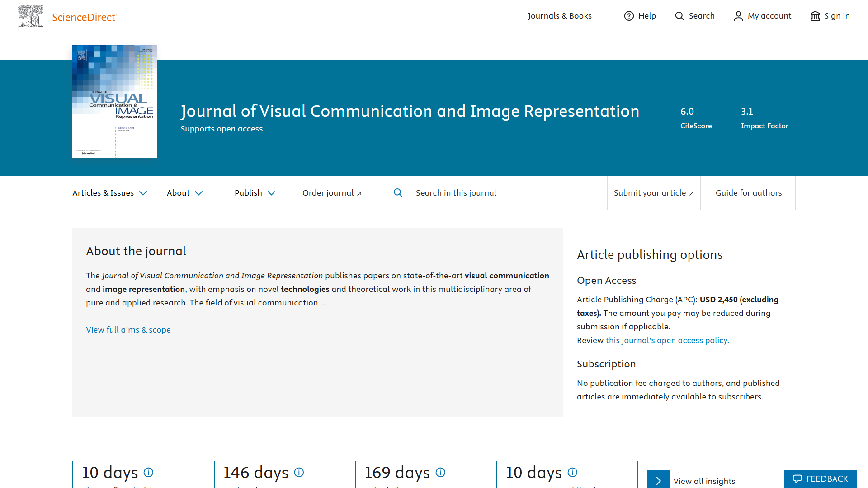Click the About the journal heading
Screen dimensions: 868x488
pos(136,251)
